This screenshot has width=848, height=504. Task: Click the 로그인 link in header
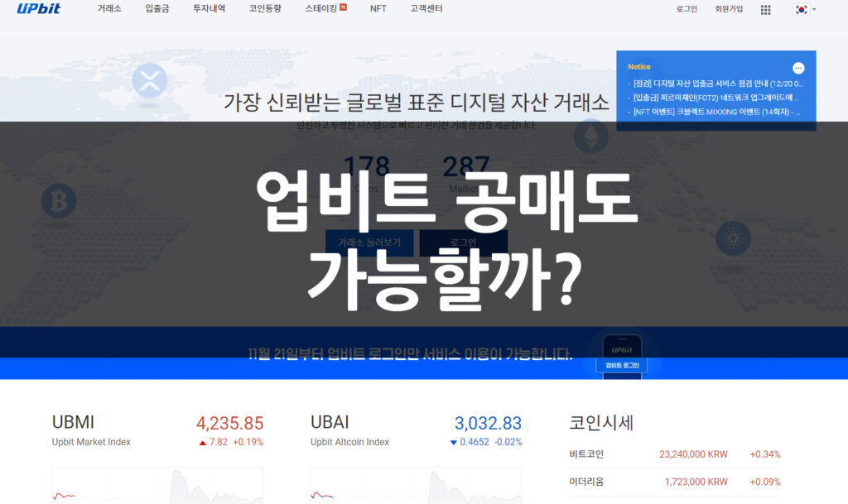pyautogui.click(x=687, y=9)
